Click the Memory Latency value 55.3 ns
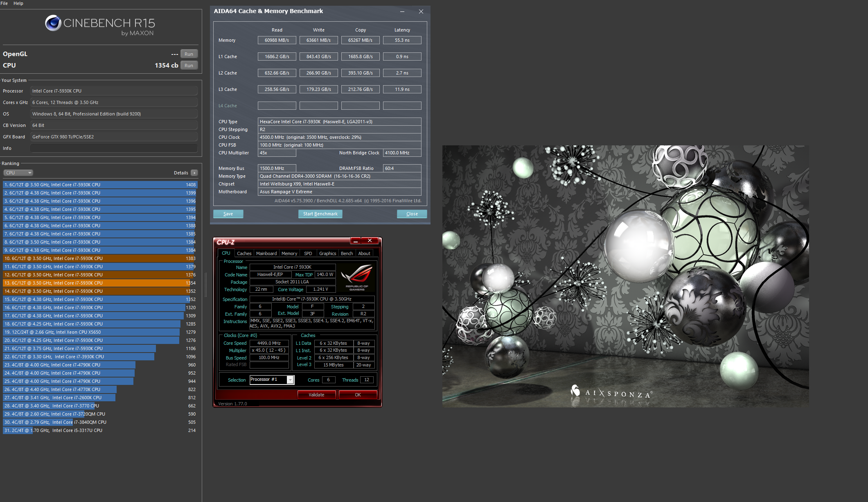The image size is (868, 502). pyautogui.click(x=402, y=40)
